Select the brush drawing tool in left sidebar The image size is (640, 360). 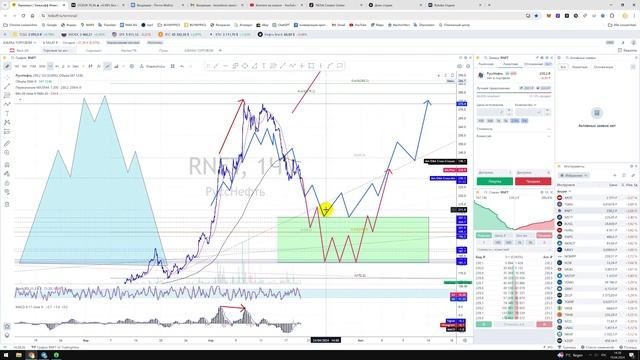point(7,104)
